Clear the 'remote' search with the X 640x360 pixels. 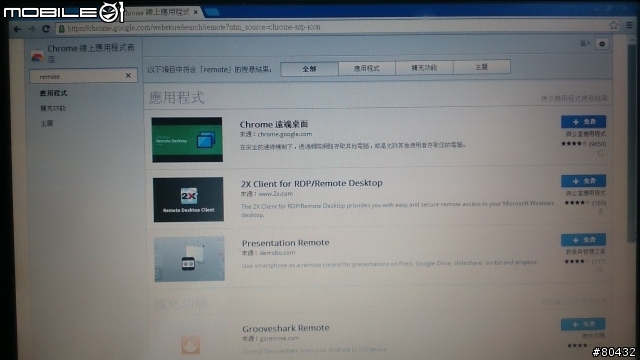click(x=128, y=75)
